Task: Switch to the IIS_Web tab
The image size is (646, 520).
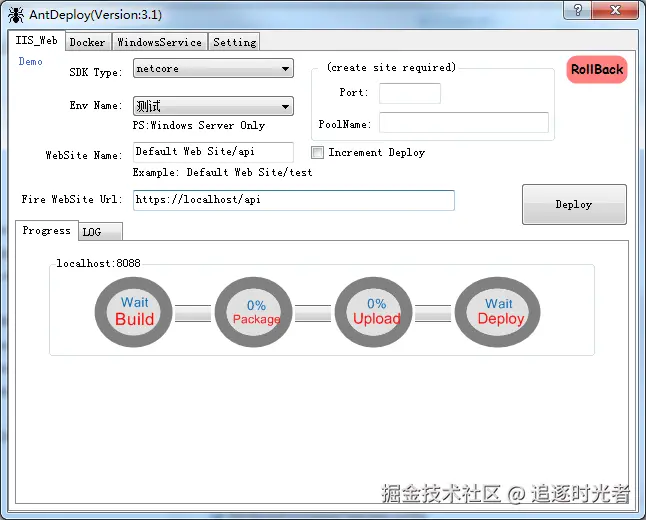Action: 36,40
